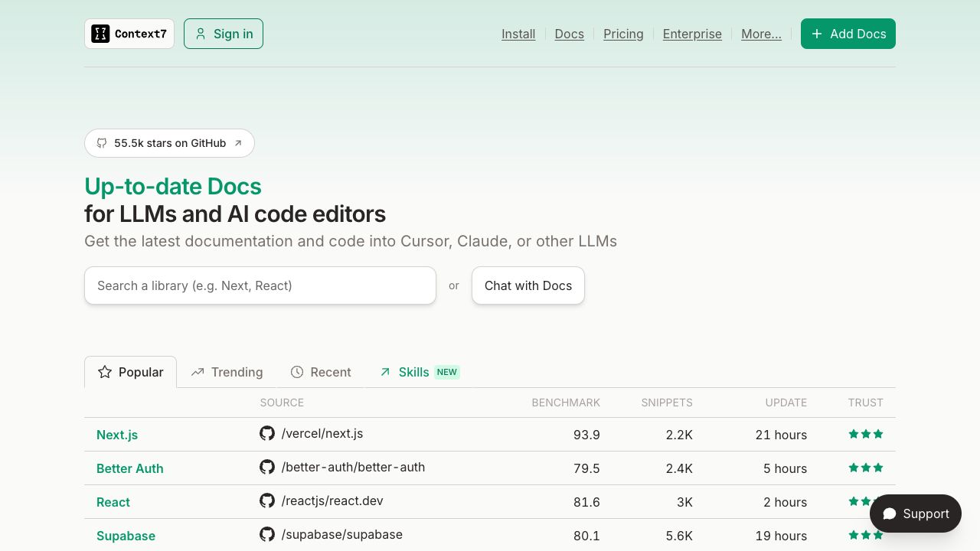Click the SOURCE column header
Viewport: 980px width, 551px height.
282,403
